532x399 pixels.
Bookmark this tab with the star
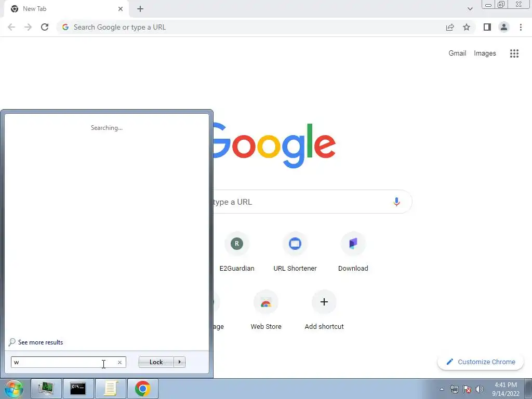467,27
